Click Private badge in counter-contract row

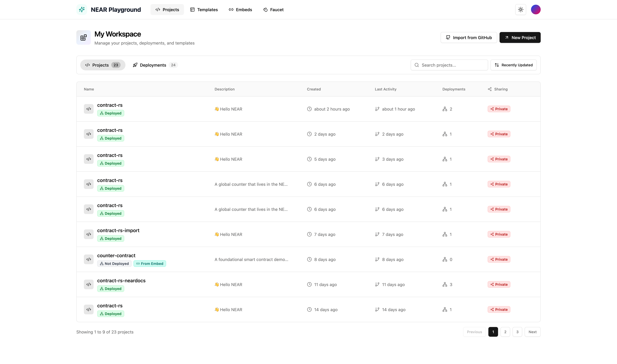click(x=499, y=259)
